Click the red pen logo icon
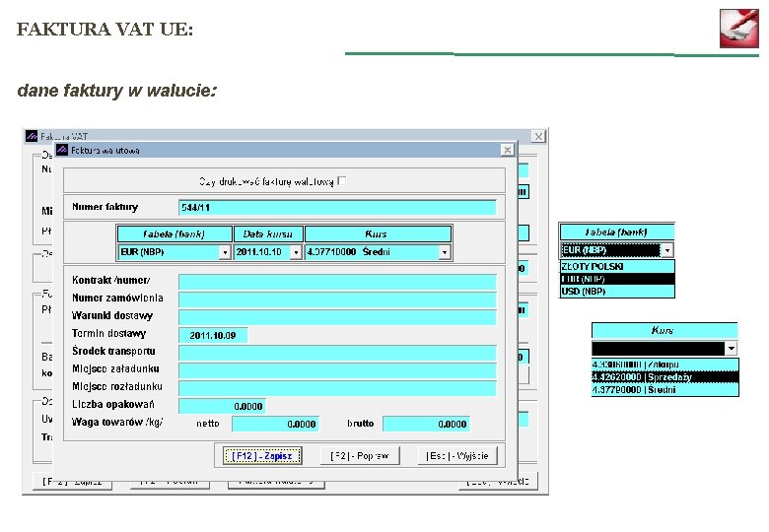 click(739, 29)
